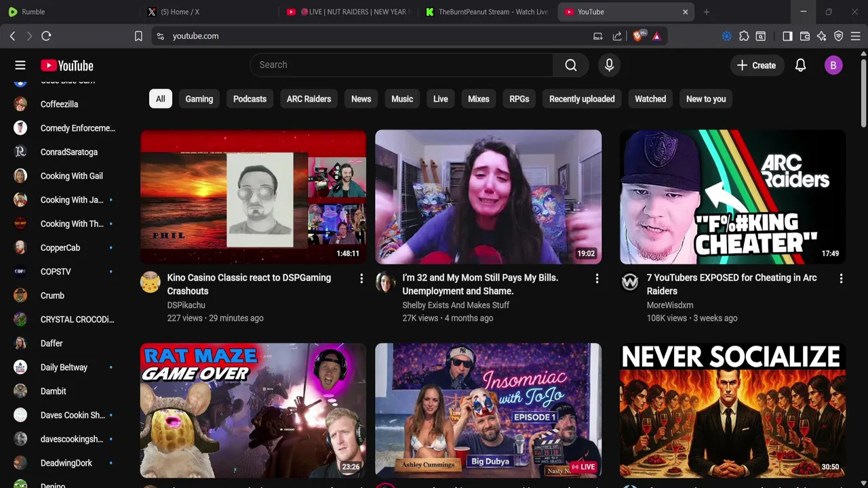
Task: Filter feed by Gaming
Action: click(x=199, y=99)
